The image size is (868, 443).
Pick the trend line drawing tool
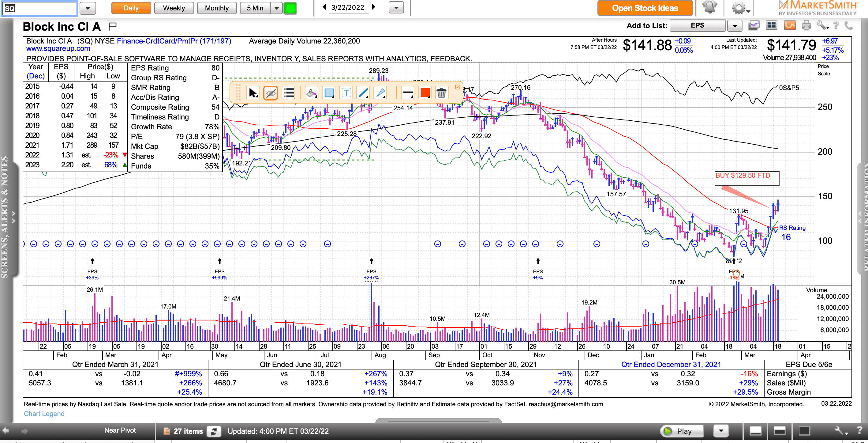[363, 93]
